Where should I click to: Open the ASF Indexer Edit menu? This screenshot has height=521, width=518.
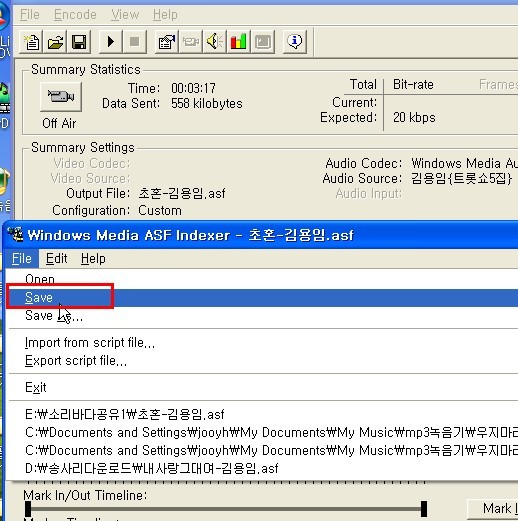pyautogui.click(x=57, y=259)
